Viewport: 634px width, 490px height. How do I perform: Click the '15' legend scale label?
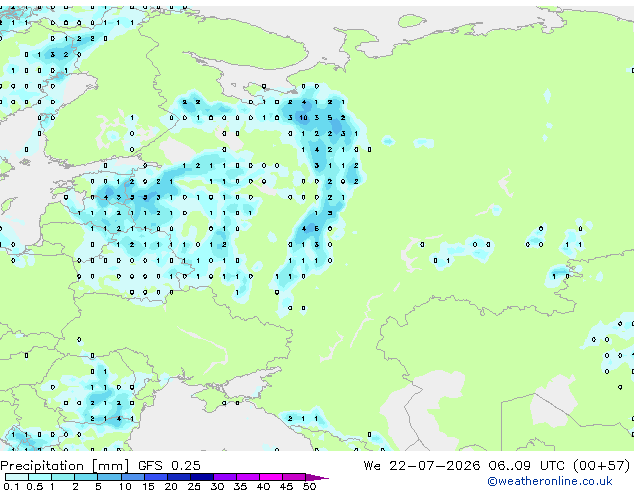[148, 486]
